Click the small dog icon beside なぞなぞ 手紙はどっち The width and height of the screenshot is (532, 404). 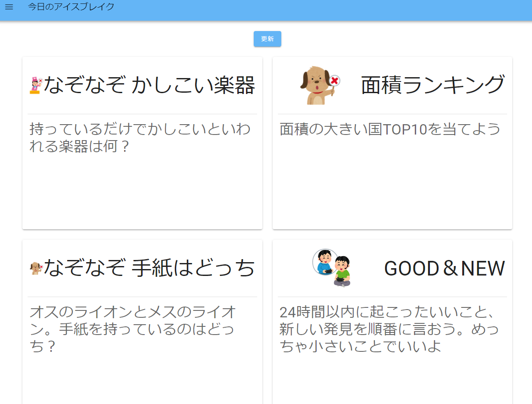point(35,268)
